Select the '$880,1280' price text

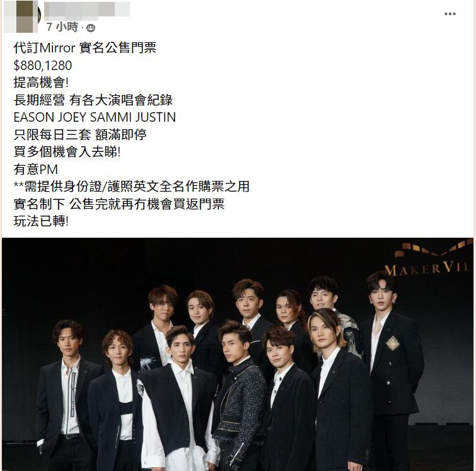click(43, 66)
